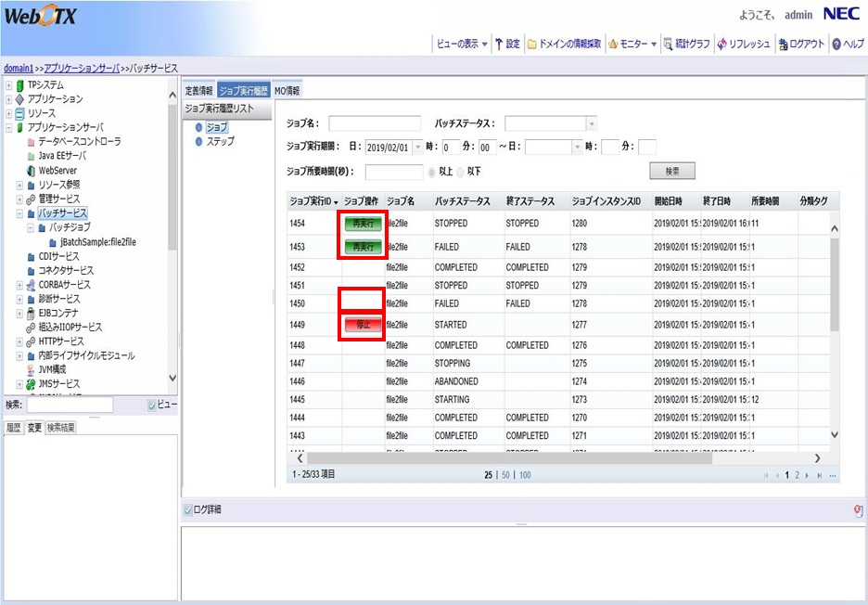Open the help (ヘルプ) icon
The image size is (868, 605).
(836, 44)
